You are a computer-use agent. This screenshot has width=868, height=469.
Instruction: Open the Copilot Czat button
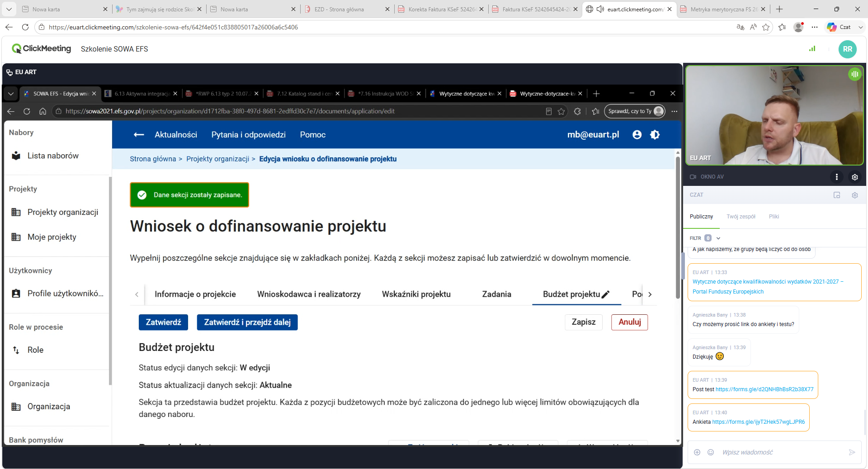[x=839, y=27]
